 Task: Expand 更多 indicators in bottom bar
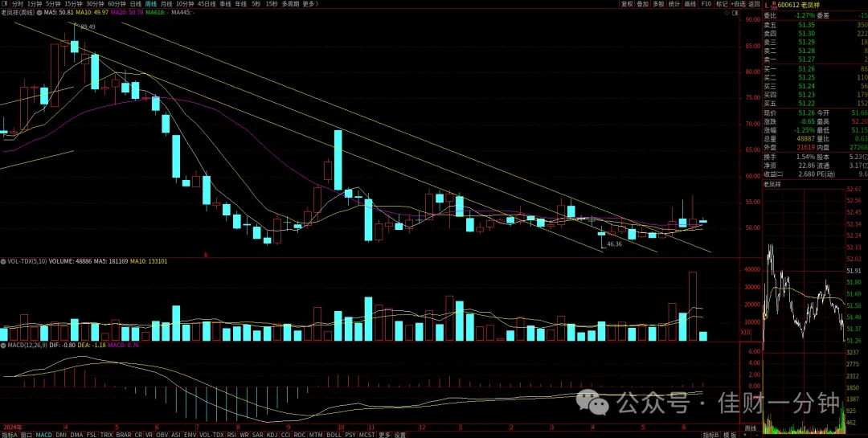[385, 435]
